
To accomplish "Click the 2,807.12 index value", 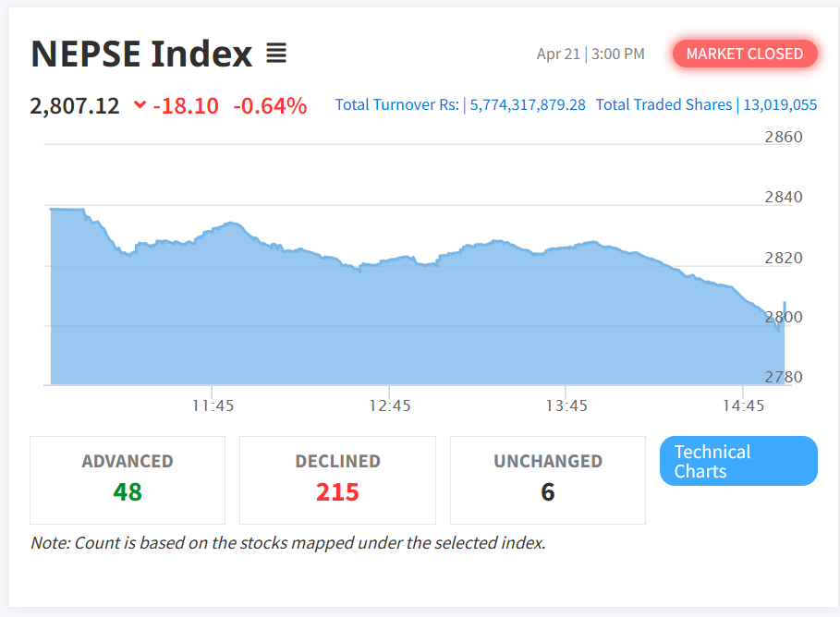I will [75, 105].
